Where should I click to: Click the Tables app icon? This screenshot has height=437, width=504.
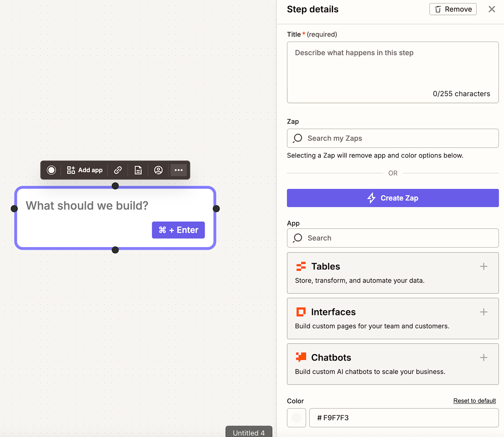(x=301, y=267)
